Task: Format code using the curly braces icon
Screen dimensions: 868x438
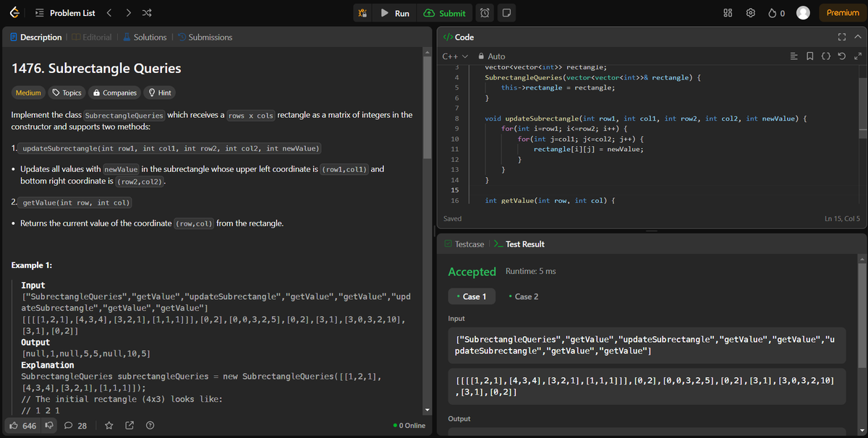Action: coord(826,56)
